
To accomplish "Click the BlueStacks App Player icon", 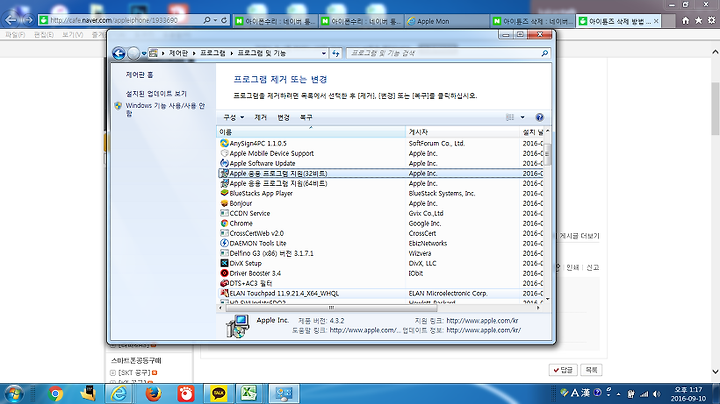I will pyautogui.click(x=224, y=193).
